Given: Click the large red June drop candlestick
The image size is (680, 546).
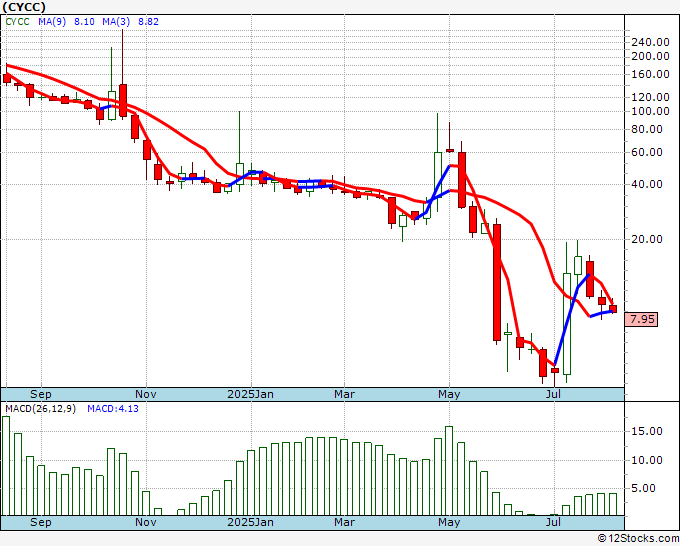Looking at the screenshot, I should click(x=497, y=282).
